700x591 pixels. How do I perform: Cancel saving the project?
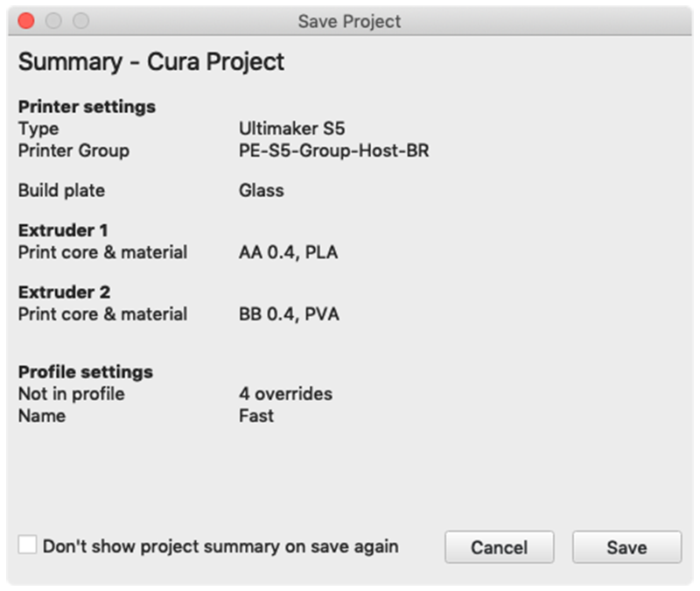[x=499, y=547]
